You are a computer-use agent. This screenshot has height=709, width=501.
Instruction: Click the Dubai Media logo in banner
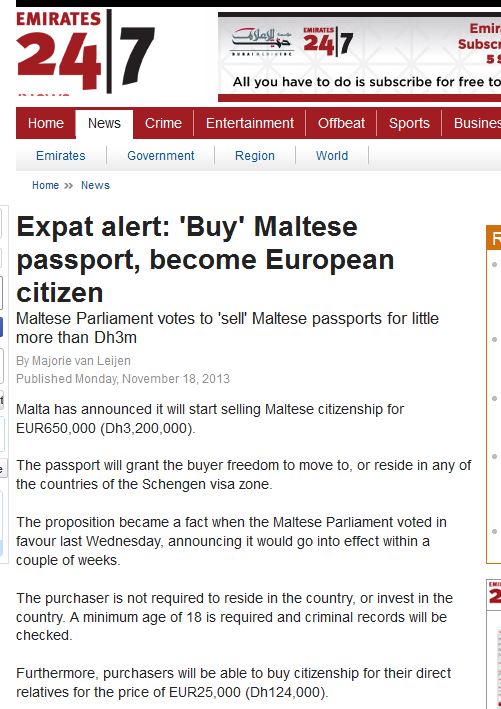(262, 41)
